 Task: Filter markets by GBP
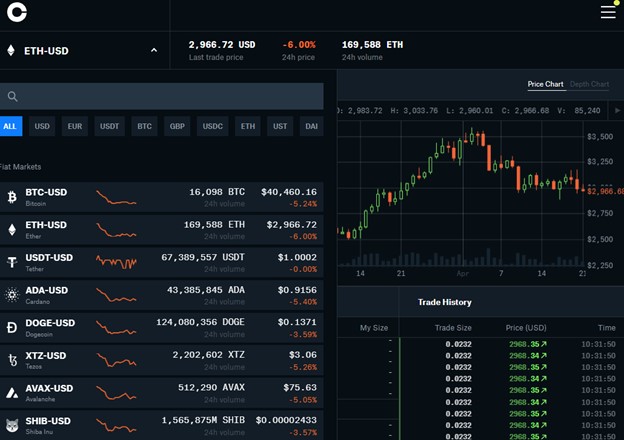tap(177, 126)
